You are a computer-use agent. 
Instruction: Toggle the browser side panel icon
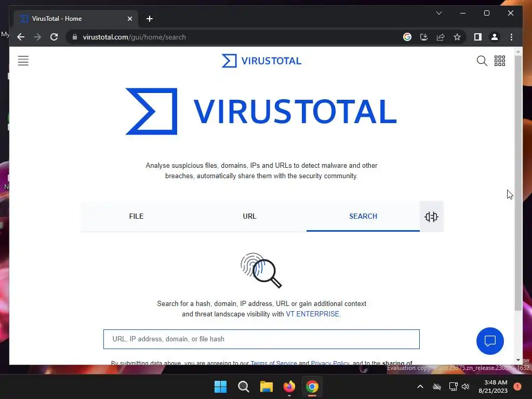tap(478, 37)
